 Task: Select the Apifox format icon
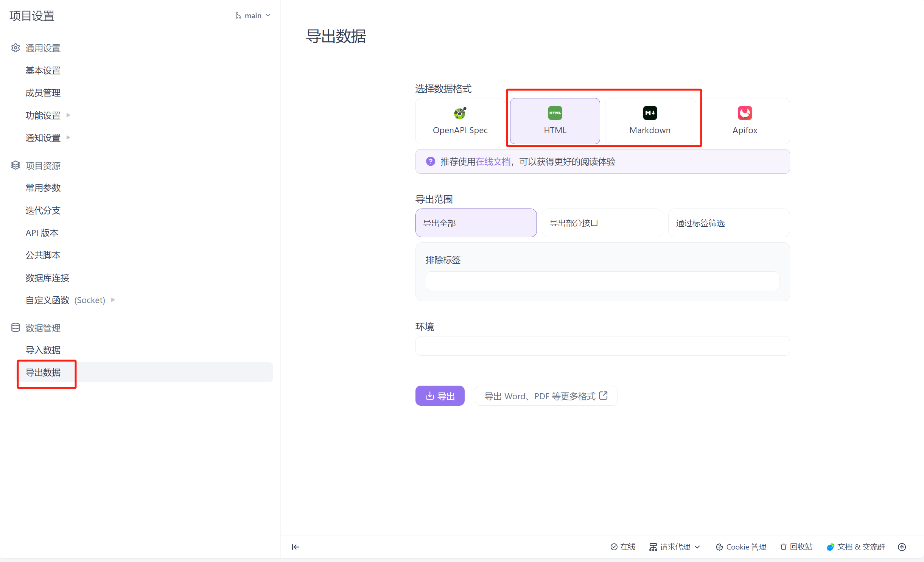pos(744,113)
